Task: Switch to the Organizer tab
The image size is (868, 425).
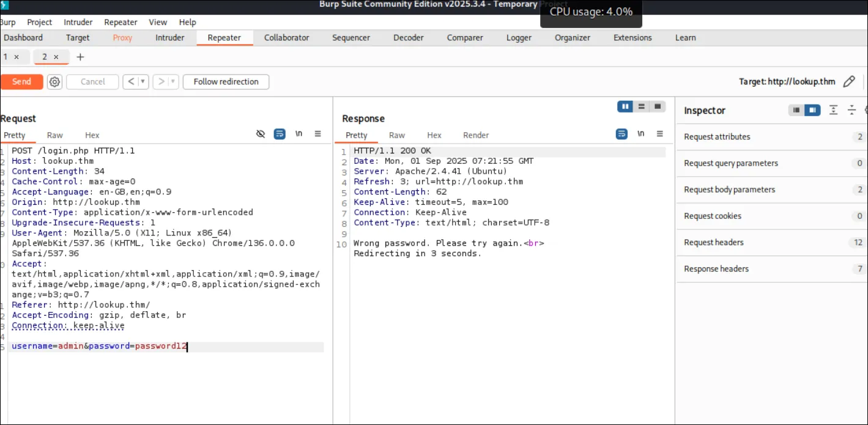Action: coord(573,37)
